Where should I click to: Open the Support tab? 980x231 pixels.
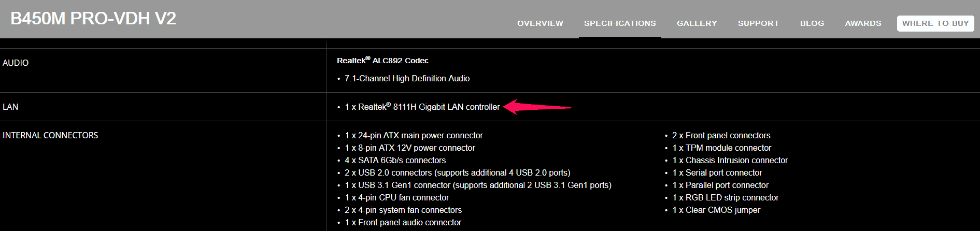(758, 23)
